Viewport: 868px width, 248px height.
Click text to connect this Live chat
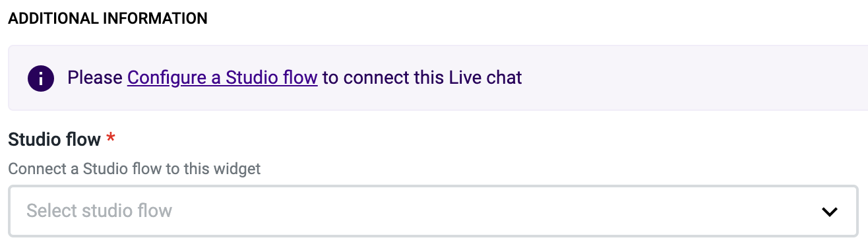click(x=422, y=78)
